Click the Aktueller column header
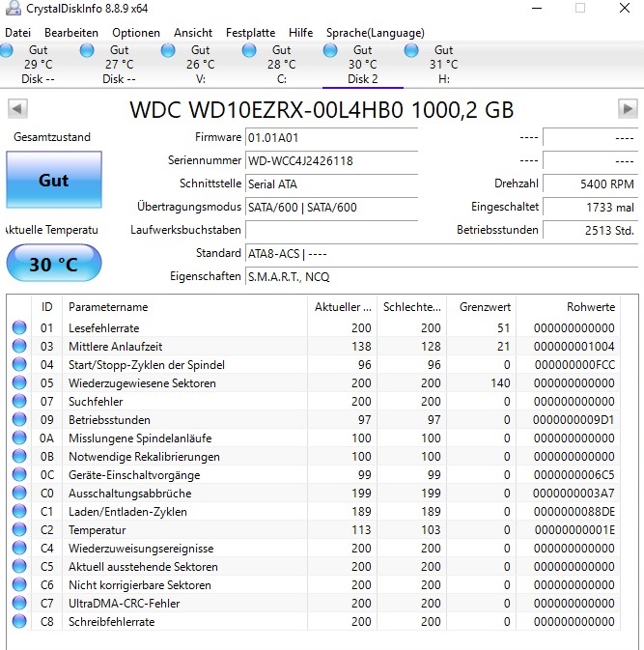The height and width of the screenshot is (650, 644). (x=343, y=307)
